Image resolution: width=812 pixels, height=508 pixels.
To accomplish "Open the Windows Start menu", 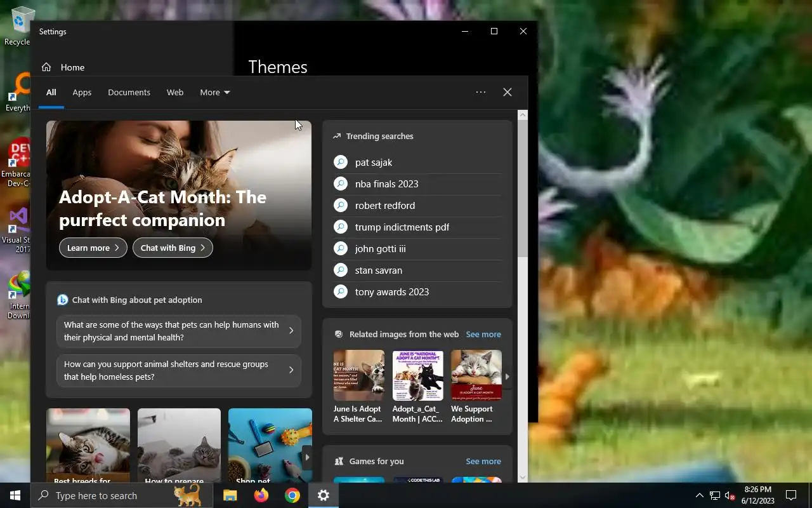I will pyautogui.click(x=15, y=495).
